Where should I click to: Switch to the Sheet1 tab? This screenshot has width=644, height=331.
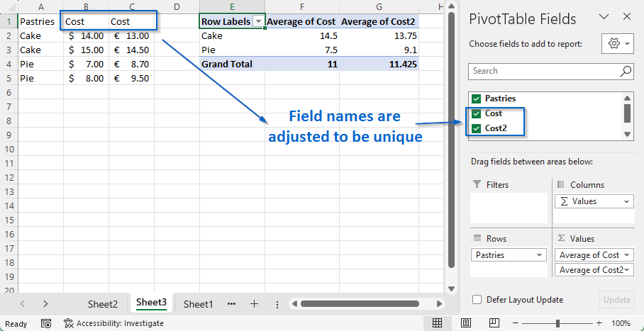(x=199, y=304)
